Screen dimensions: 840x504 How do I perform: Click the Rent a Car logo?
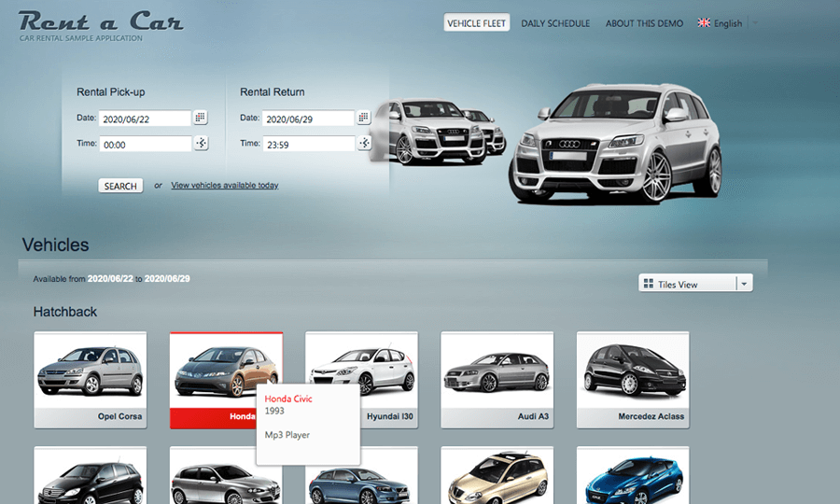click(x=101, y=21)
